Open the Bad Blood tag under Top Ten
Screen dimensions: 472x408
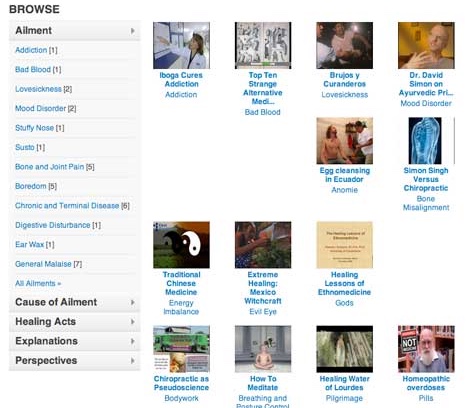coord(263,112)
